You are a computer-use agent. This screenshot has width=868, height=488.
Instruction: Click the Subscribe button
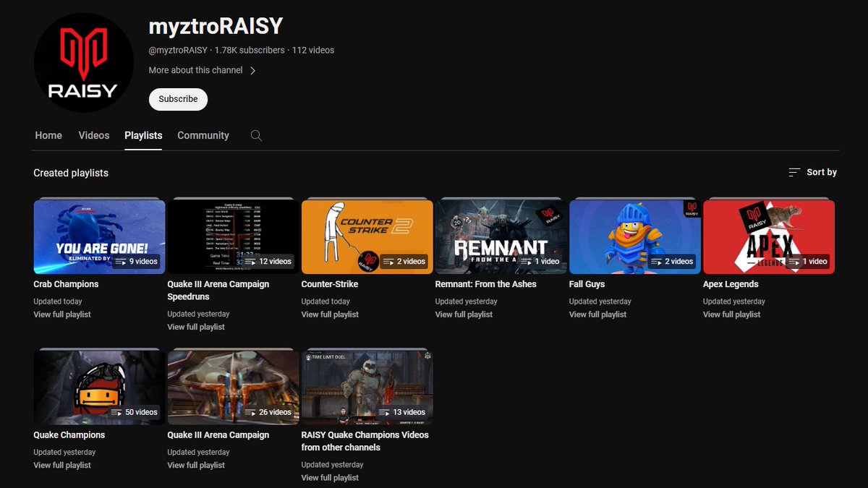[178, 99]
